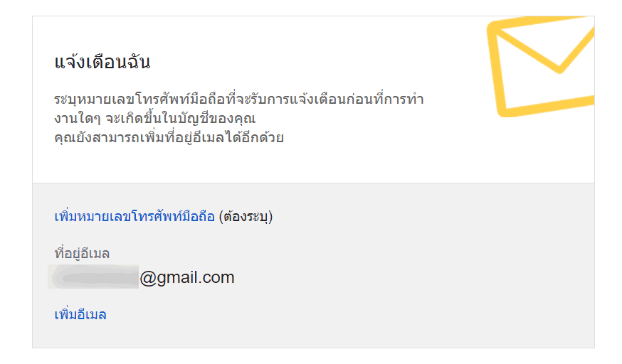Click the word อีเมล in the เพิ่มอีเมล link
This screenshot has height=364, width=622.
[91, 314]
